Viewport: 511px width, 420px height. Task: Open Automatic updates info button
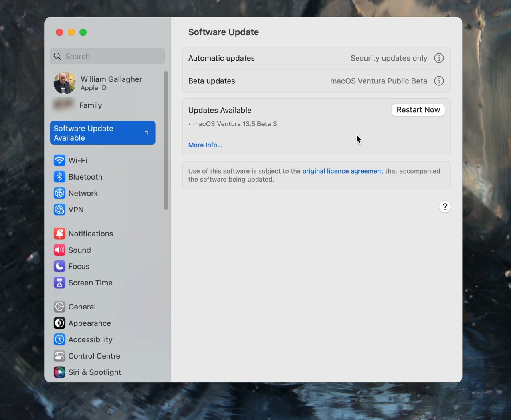point(439,58)
